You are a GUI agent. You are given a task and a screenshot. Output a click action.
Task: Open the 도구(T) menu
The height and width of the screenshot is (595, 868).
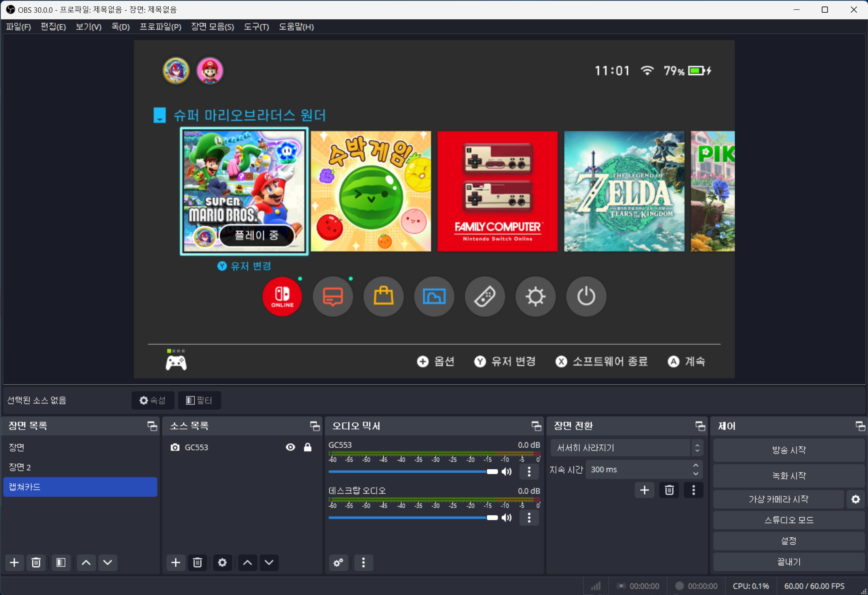click(256, 27)
